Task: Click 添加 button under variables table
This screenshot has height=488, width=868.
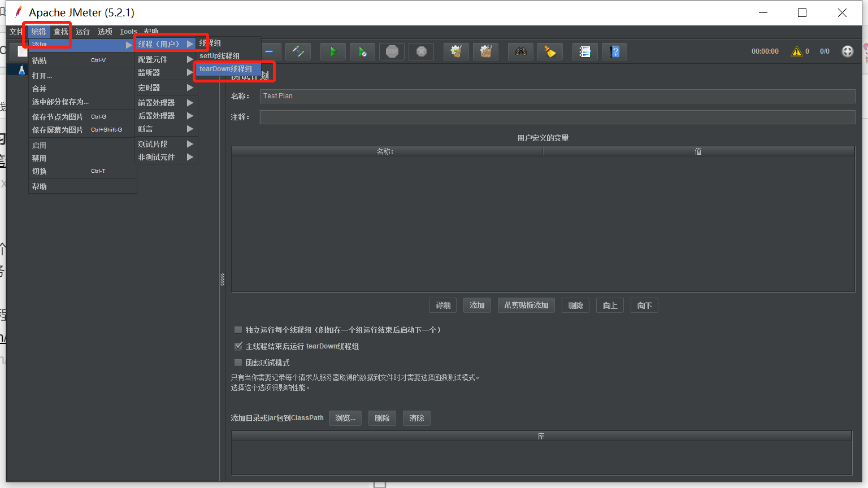Action: [478, 306]
